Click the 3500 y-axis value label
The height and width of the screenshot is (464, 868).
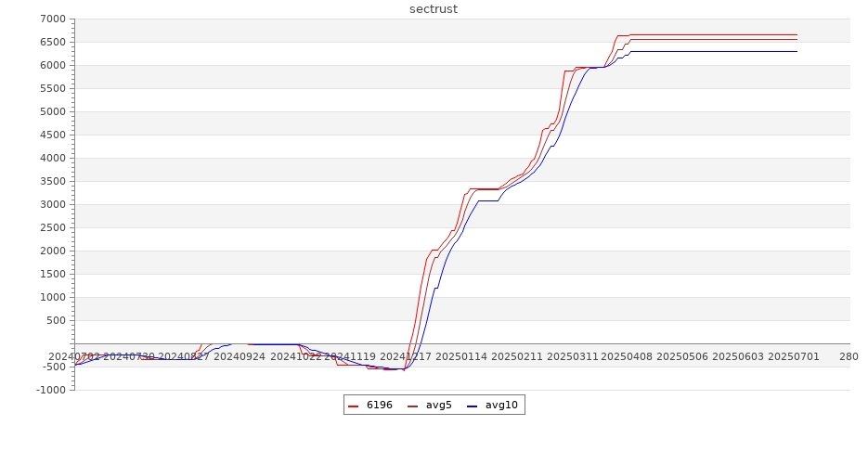(52, 182)
